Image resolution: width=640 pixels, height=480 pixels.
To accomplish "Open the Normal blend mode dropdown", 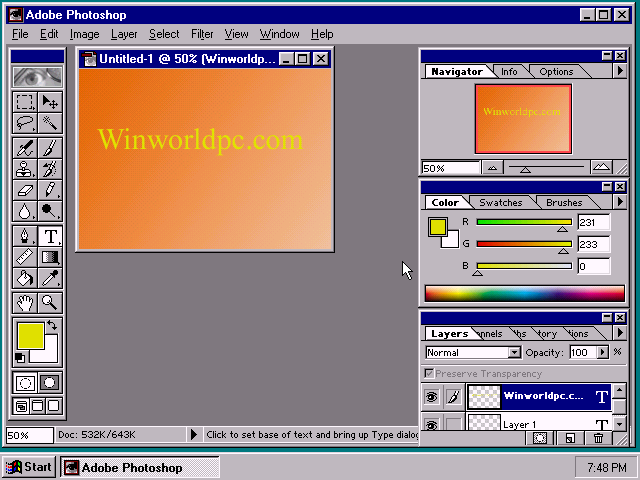I will point(473,352).
